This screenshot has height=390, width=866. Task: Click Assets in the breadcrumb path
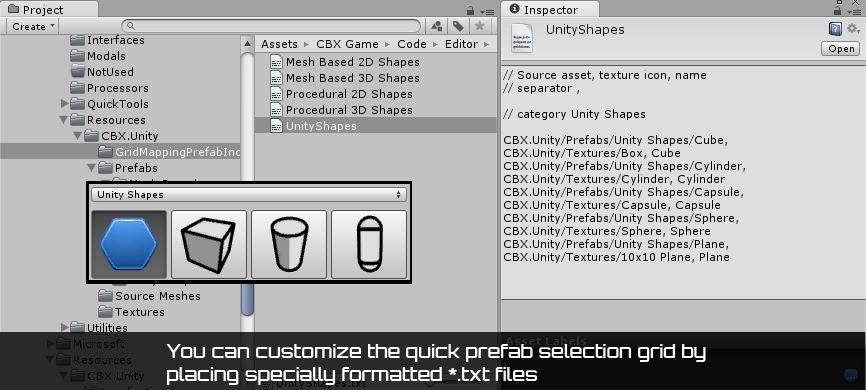coord(279,44)
